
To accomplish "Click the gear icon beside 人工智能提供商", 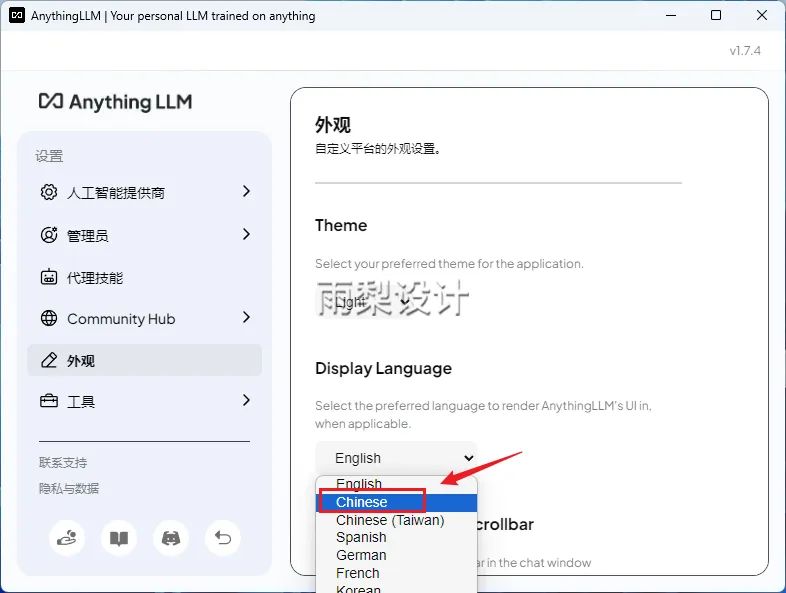I will 49,192.
